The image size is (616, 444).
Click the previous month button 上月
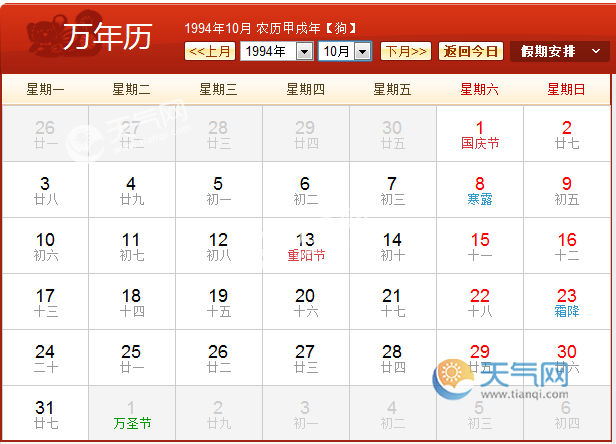tap(210, 51)
